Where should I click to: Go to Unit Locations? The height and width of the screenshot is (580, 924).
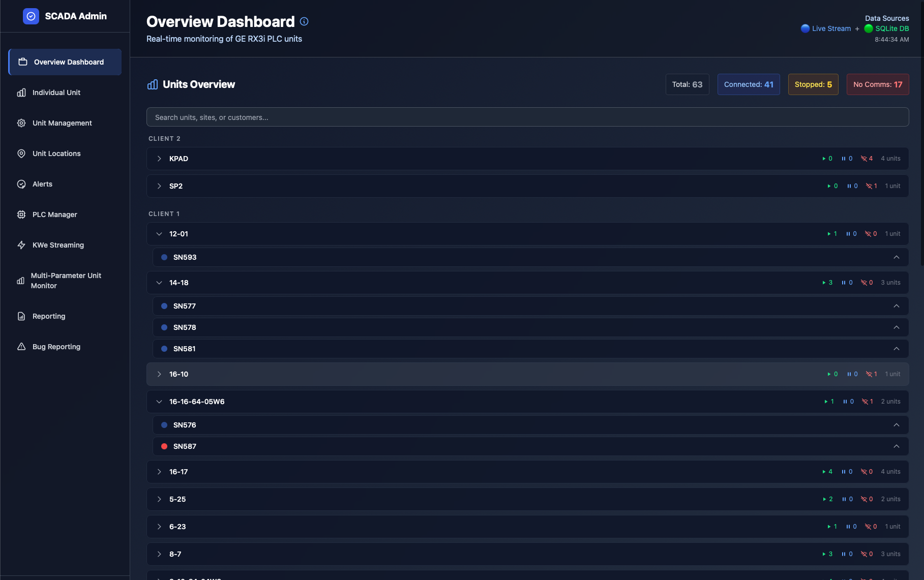click(65, 154)
